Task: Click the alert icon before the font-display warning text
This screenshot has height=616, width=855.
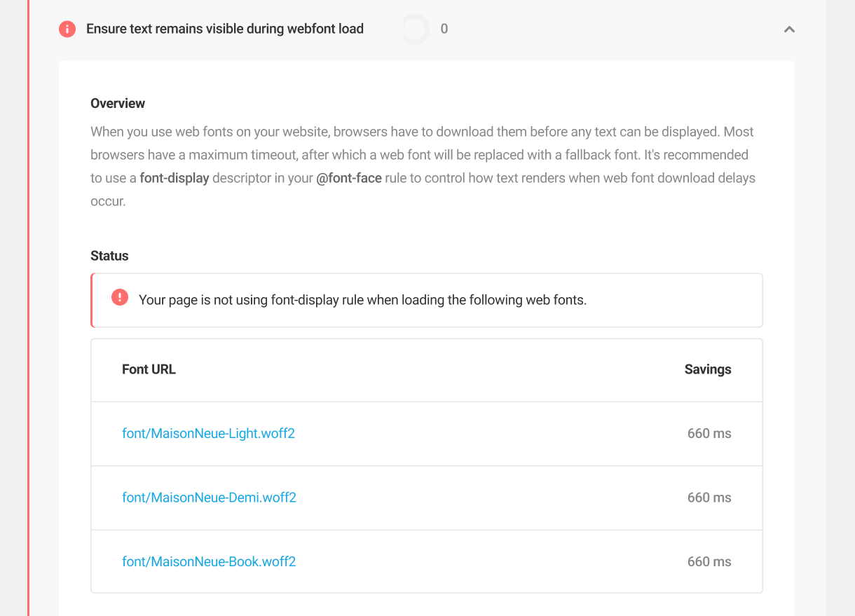Action: pyautogui.click(x=119, y=298)
